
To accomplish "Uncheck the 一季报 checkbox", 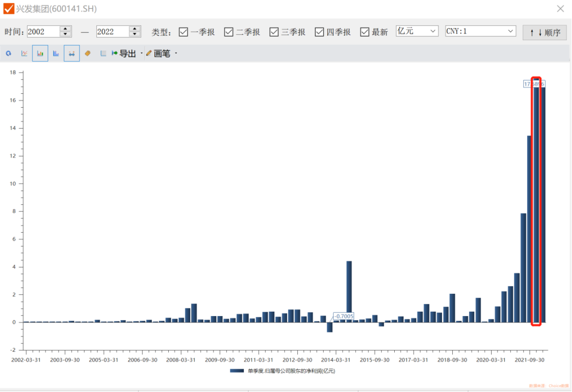I will click(x=183, y=32).
